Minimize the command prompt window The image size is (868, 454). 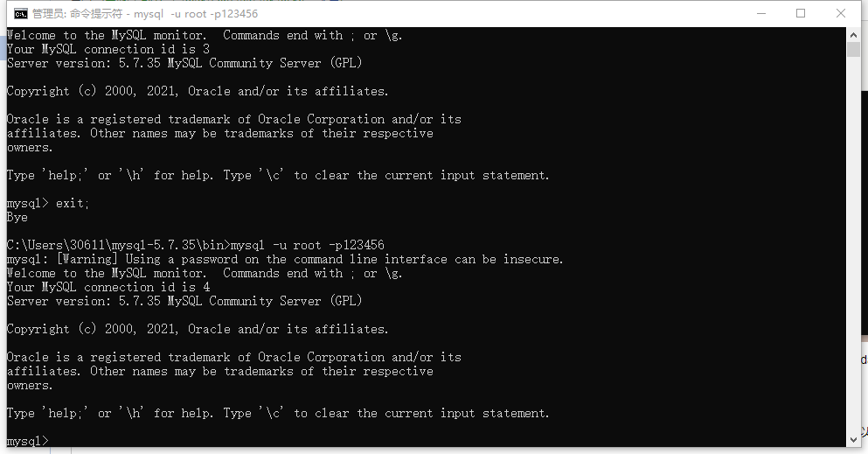pos(761,13)
